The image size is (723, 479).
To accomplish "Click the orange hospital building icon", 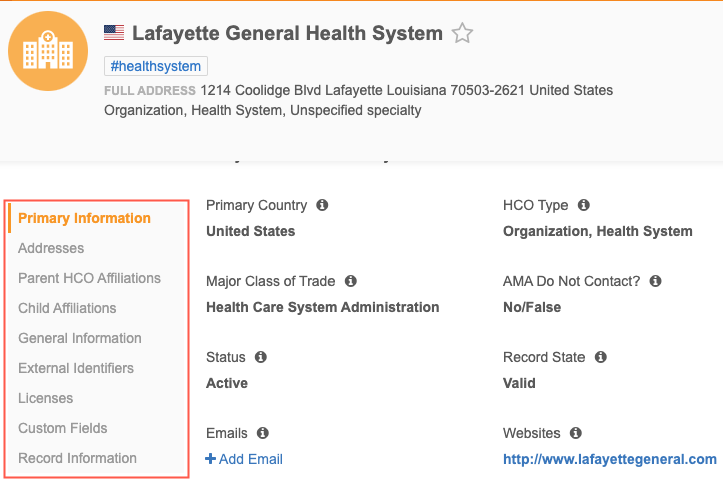I will (x=48, y=50).
